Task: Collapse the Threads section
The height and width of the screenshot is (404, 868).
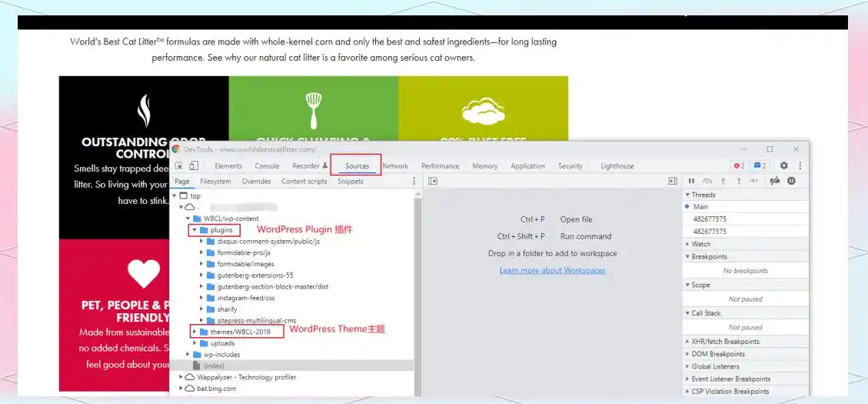Action: point(745,195)
